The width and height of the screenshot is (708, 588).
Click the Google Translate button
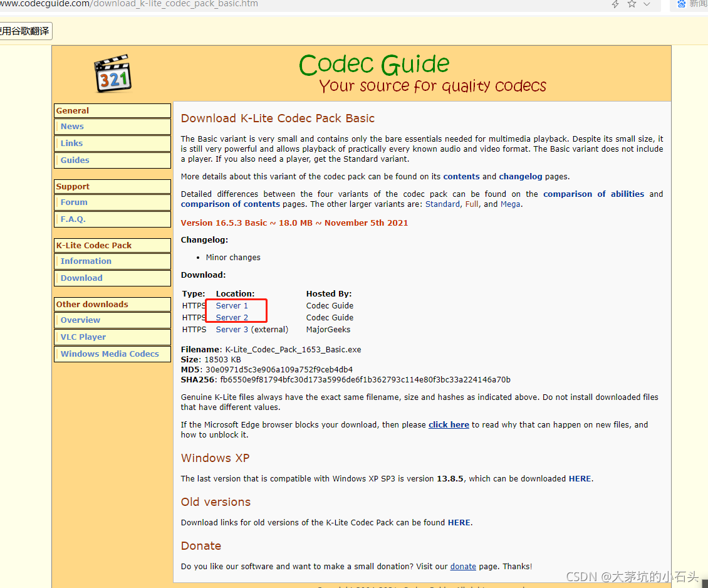[x=25, y=31]
